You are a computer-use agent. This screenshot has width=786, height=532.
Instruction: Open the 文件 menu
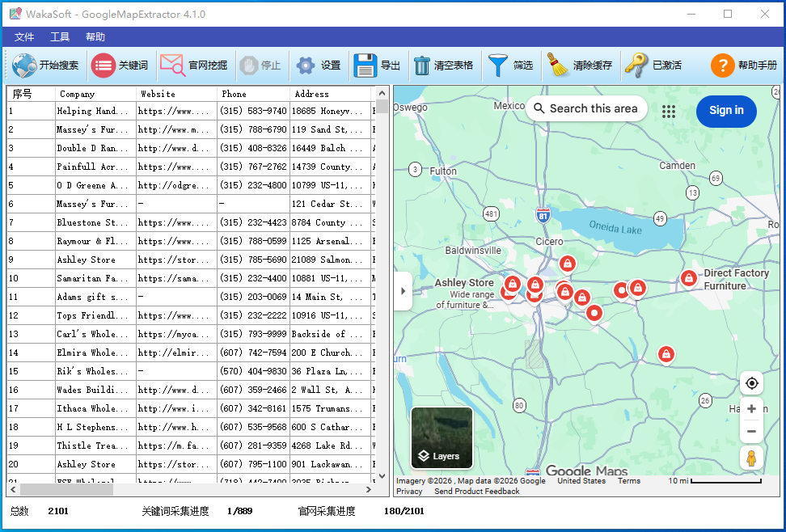coord(24,37)
